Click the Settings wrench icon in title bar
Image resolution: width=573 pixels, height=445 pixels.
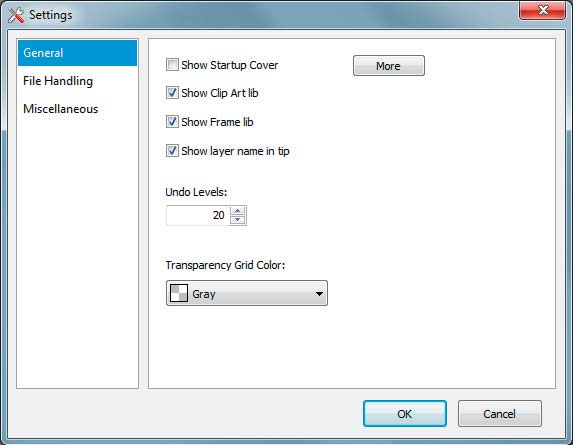tap(16, 15)
